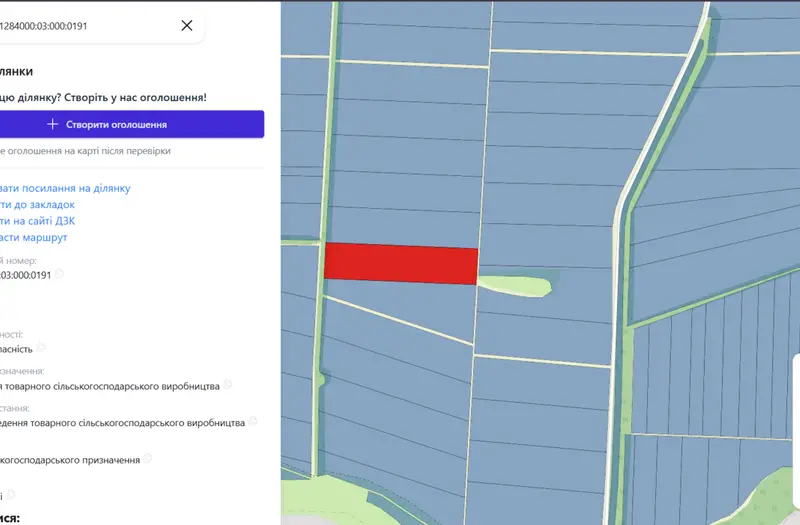The image size is (800, 525).
Task: Clear the cadastral number search with X
Action: [x=187, y=26]
